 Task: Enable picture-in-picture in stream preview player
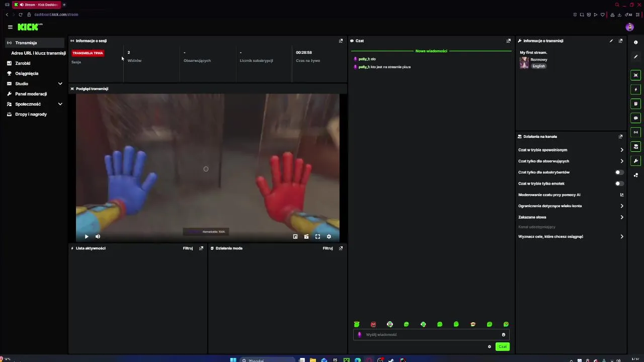point(295,236)
